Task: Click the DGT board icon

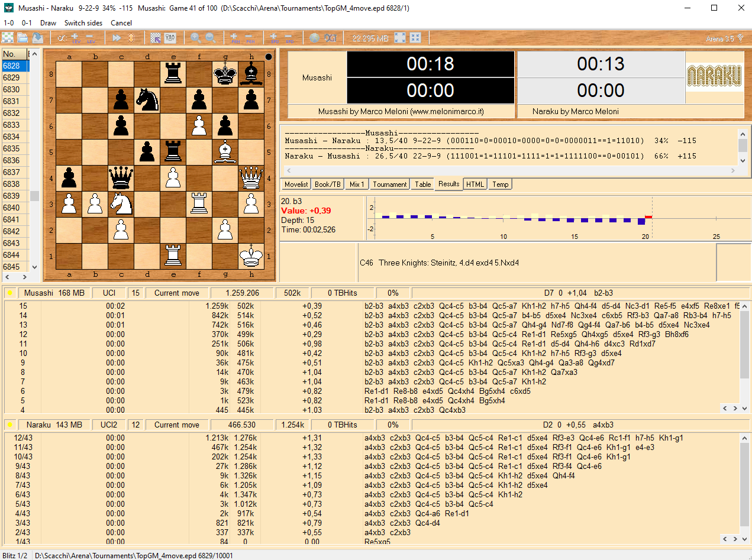Action: pyautogui.click(x=330, y=38)
